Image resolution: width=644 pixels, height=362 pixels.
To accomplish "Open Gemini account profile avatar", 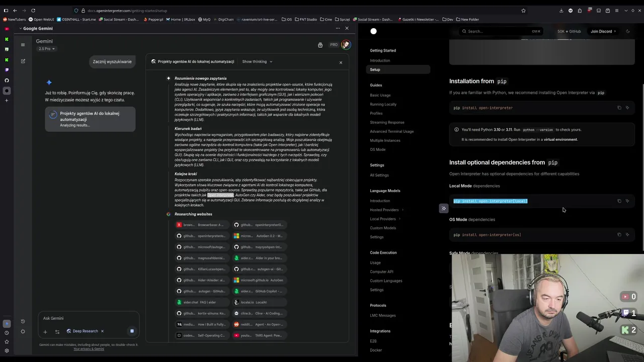I will (346, 45).
